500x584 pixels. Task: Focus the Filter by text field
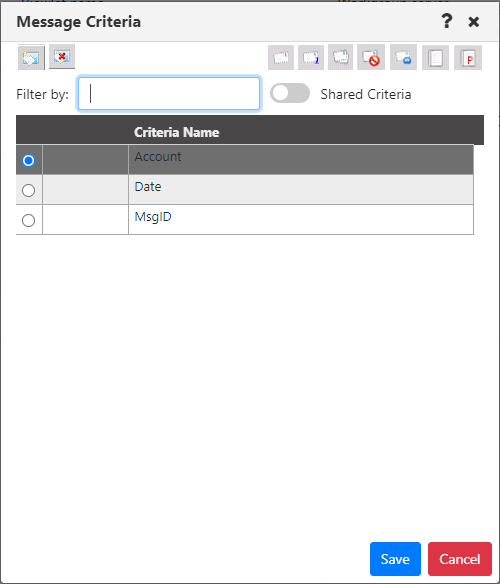[169, 94]
